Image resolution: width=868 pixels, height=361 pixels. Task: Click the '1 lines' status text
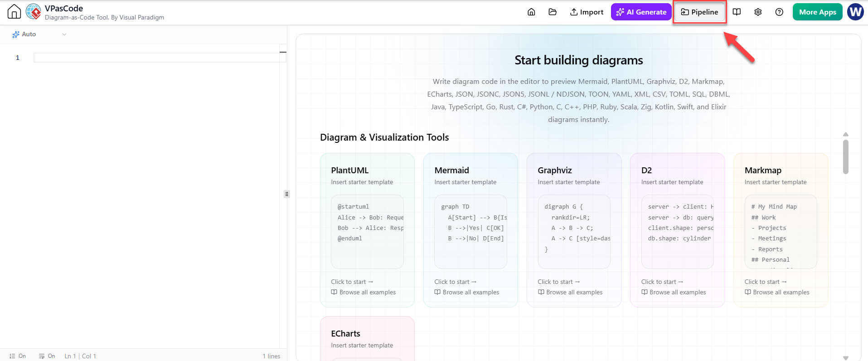pos(272,356)
